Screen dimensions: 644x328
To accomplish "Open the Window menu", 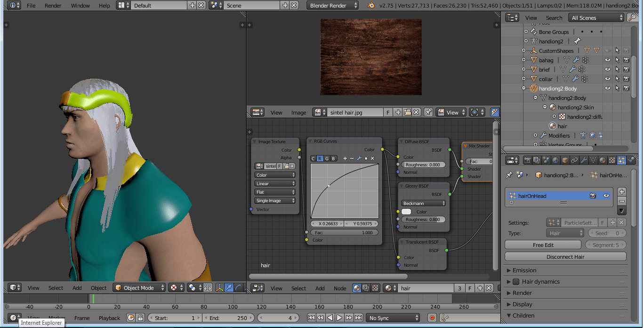I will [x=80, y=6].
